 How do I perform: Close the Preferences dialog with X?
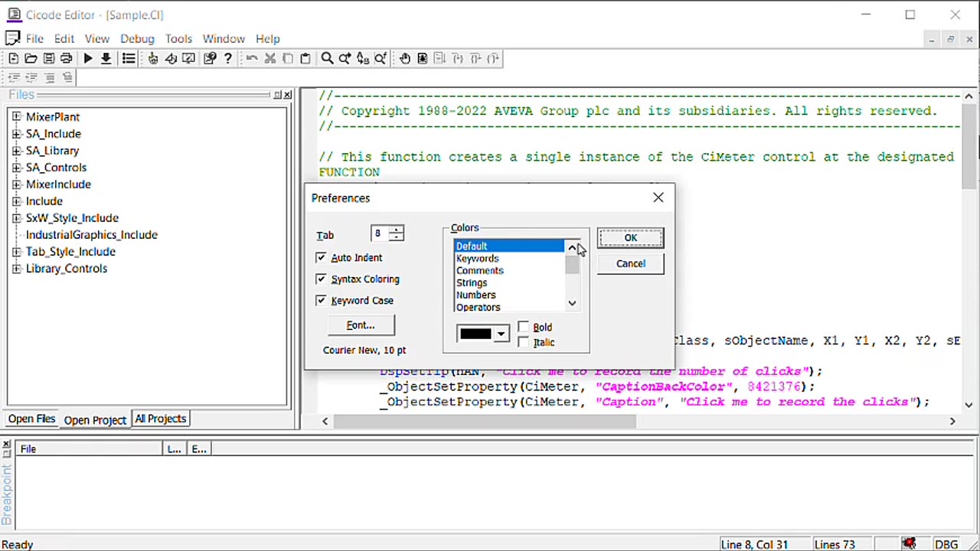pos(658,197)
